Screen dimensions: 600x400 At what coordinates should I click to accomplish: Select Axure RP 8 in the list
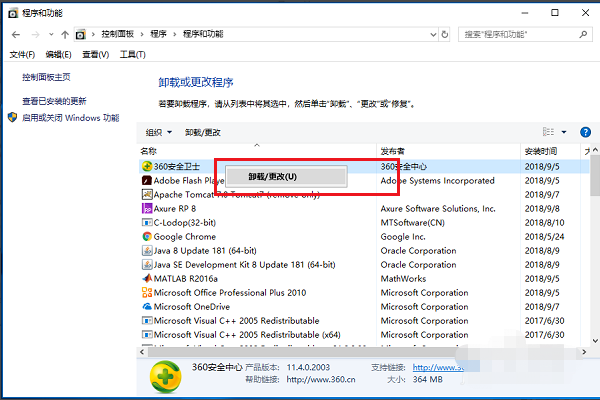pyautogui.click(x=175, y=209)
